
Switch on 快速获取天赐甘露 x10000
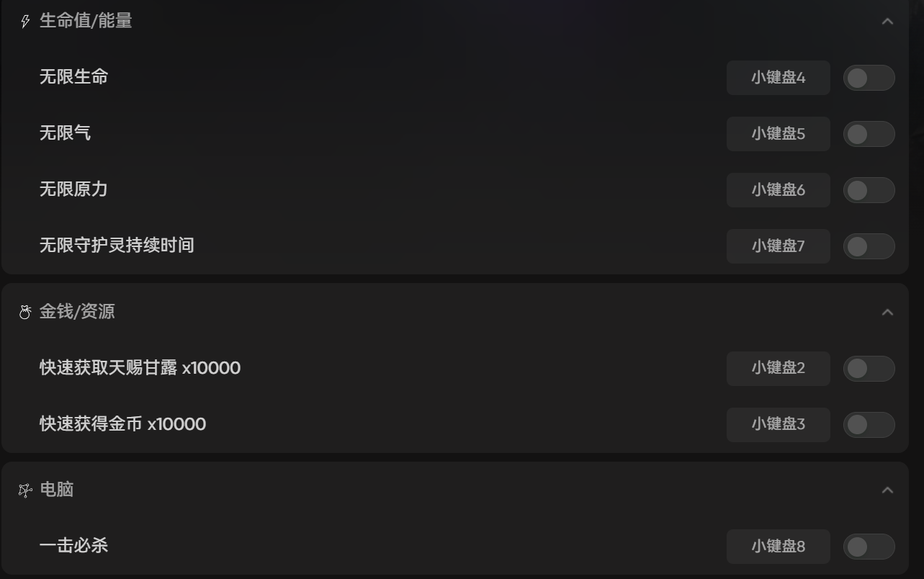[869, 369]
